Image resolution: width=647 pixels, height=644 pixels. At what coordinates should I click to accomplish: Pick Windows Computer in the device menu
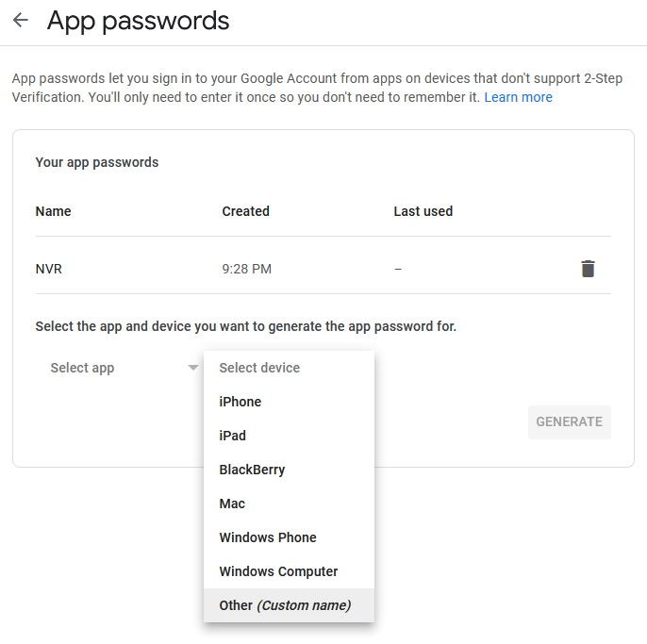click(289, 571)
